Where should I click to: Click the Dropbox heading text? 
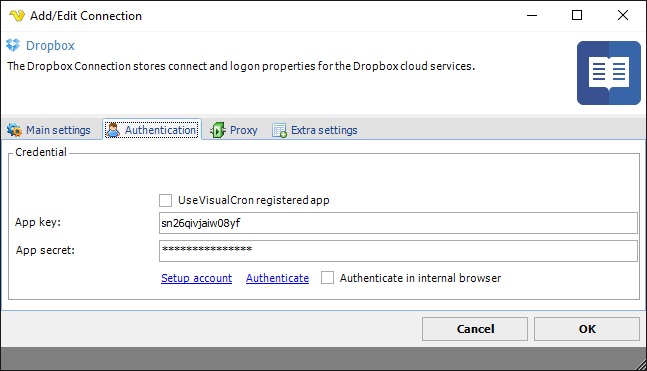tap(50, 45)
